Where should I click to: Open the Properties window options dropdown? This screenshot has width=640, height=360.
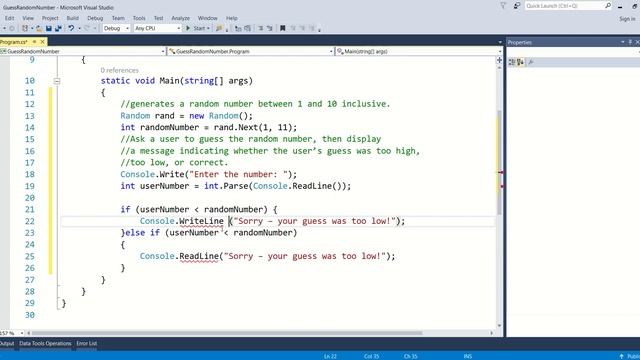point(622,42)
